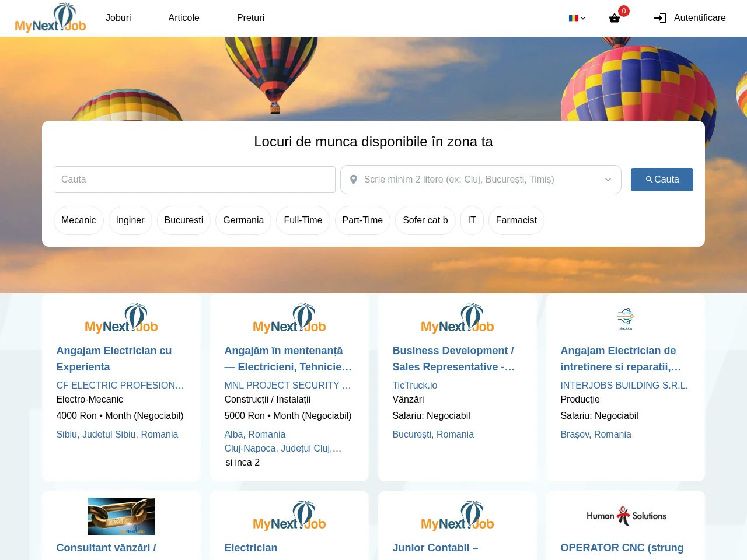Click Sibiu, Județul Sibiu, Romania location
The width and height of the screenshot is (747, 560).
(117, 435)
